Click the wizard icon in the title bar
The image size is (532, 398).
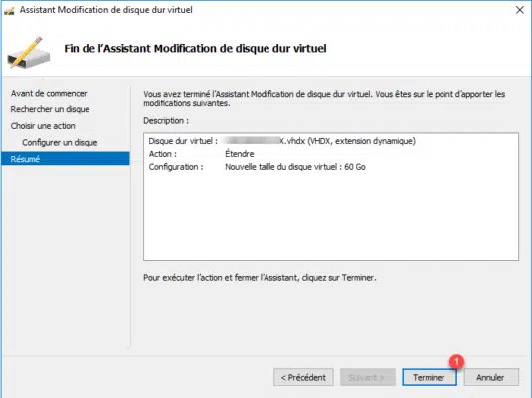[9, 10]
